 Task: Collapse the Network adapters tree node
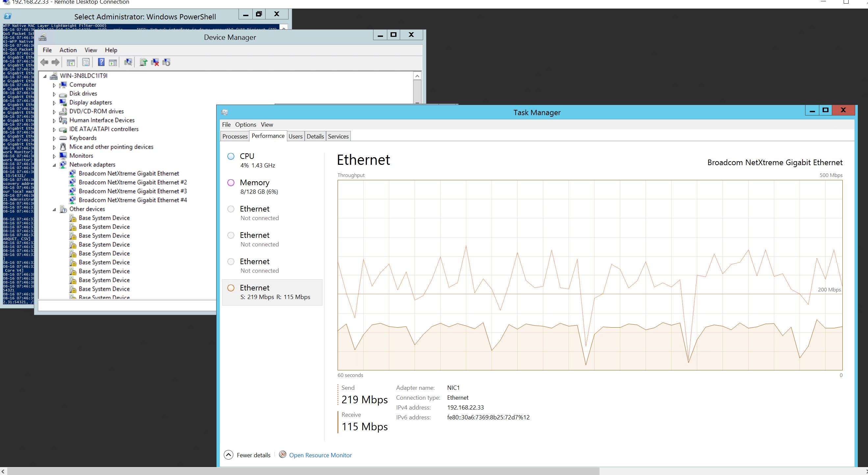click(x=54, y=165)
